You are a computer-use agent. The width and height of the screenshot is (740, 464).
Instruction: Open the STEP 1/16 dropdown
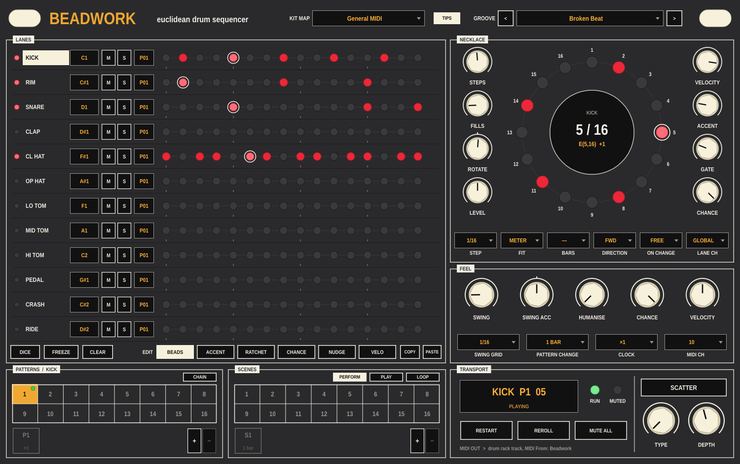[x=475, y=240]
